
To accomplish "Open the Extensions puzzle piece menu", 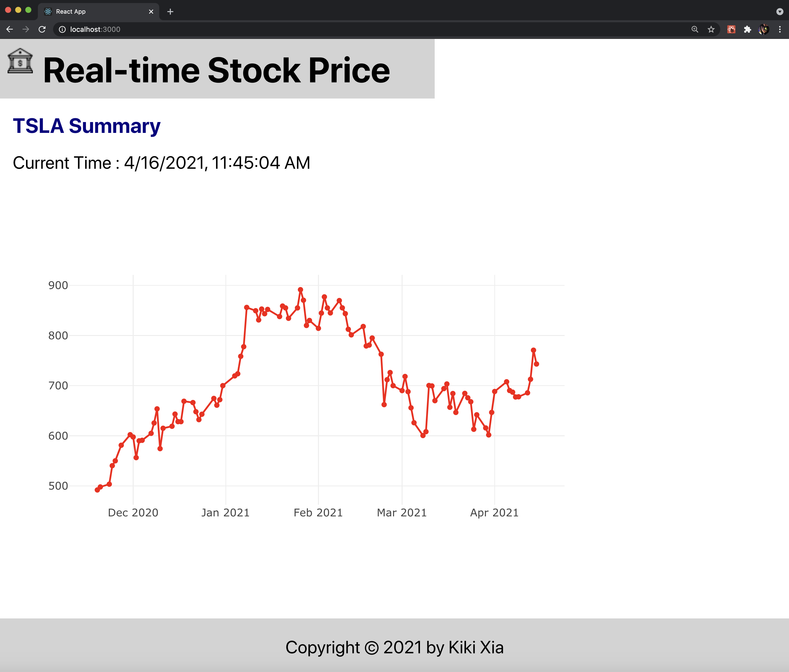I will (x=747, y=29).
